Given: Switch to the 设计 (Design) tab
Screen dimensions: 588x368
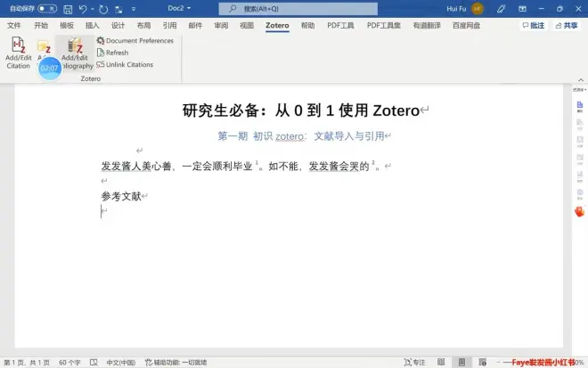Looking at the screenshot, I should coord(118,26).
